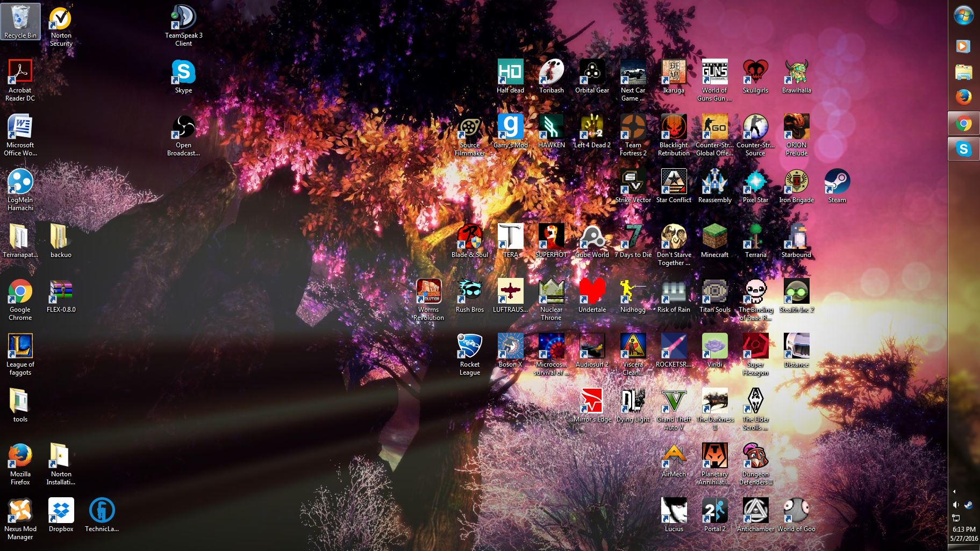Open Windows Explorer from the taskbar

click(x=963, y=71)
